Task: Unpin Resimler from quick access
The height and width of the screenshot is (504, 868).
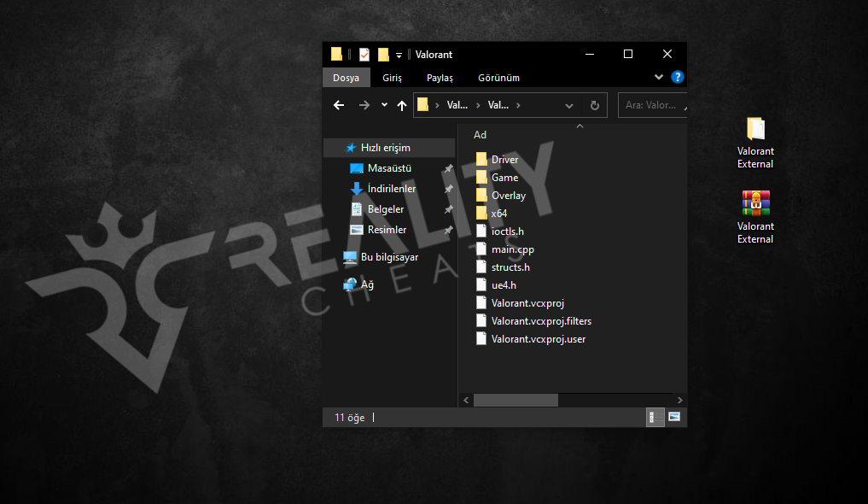Action: 448,230
